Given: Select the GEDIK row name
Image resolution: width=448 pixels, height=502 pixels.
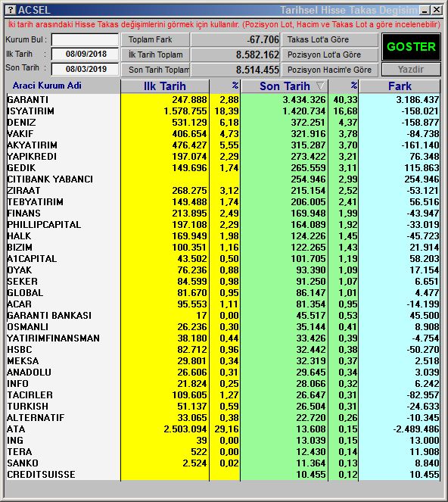Looking at the screenshot, I should 21,168.
